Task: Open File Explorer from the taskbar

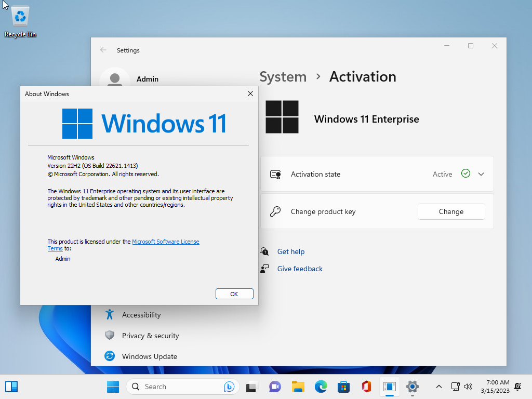Action: click(x=298, y=387)
